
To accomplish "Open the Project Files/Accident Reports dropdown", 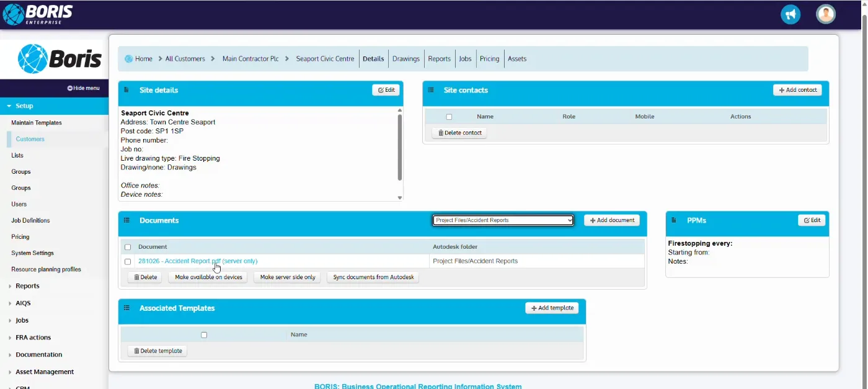I will point(503,220).
